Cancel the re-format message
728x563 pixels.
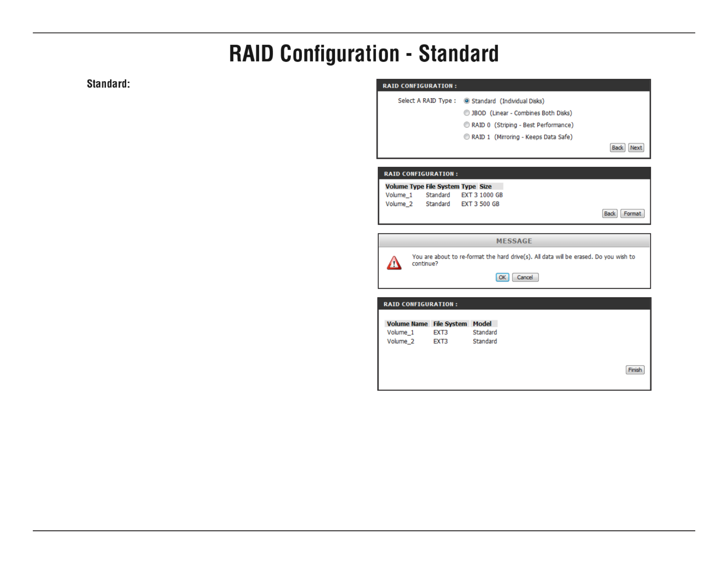(525, 277)
